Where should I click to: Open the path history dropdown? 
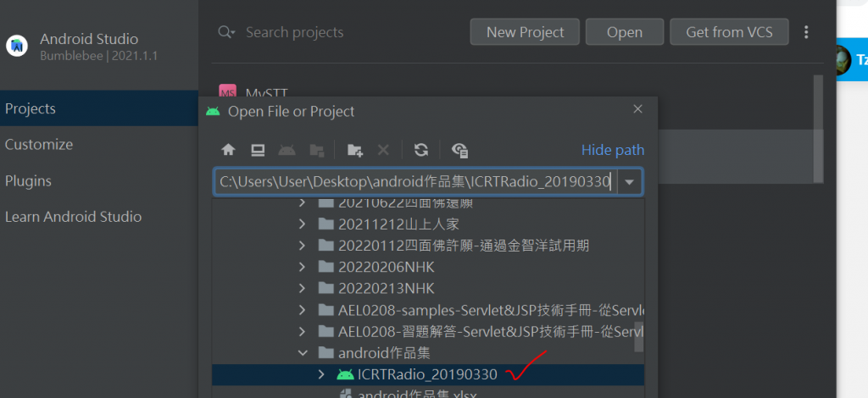(x=630, y=182)
